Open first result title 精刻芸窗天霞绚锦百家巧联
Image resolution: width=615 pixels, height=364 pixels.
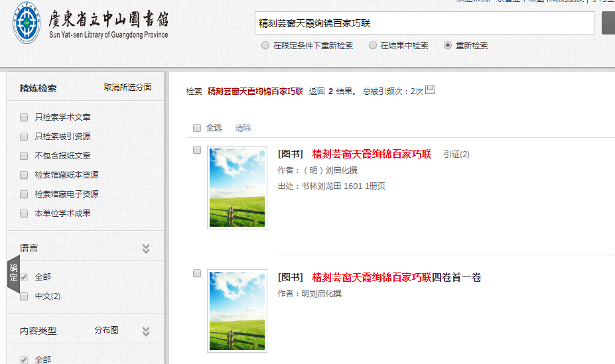372,154
